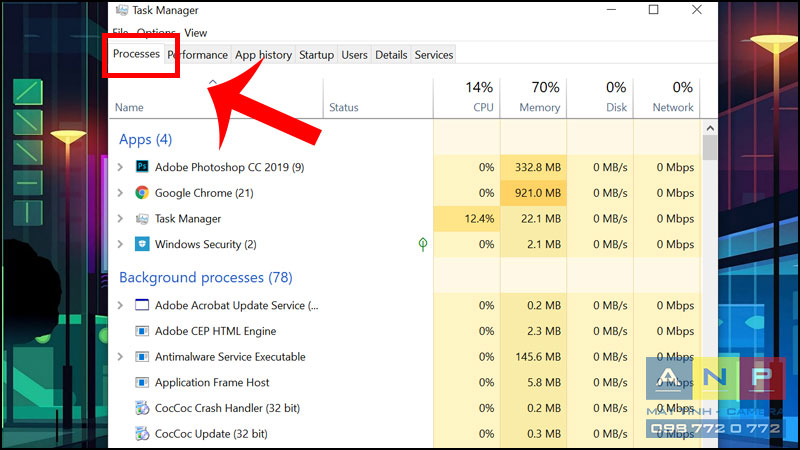Open the App history tab
This screenshot has width=800, height=450.
pos(263,55)
